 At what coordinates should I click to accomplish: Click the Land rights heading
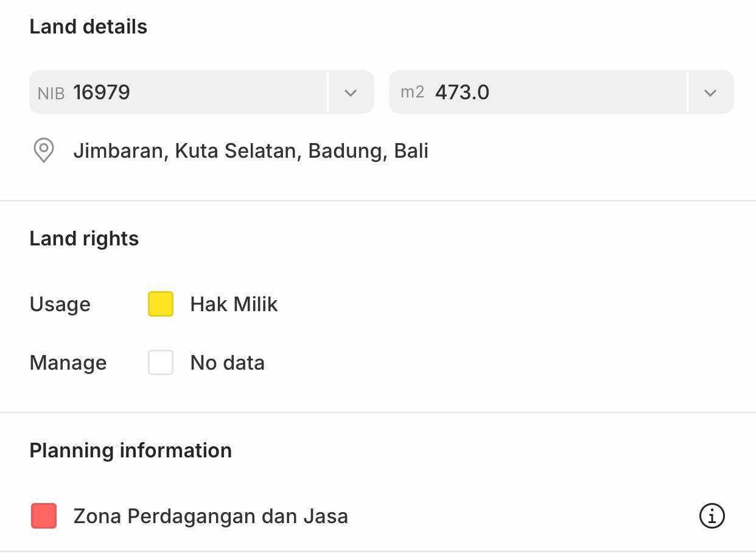(x=84, y=238)
